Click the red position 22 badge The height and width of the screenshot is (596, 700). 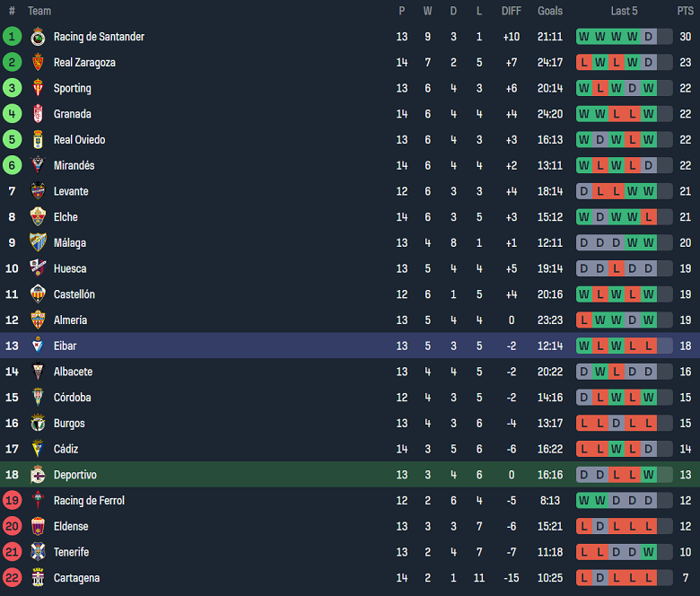pyautogui.click(x=12, y=578)
